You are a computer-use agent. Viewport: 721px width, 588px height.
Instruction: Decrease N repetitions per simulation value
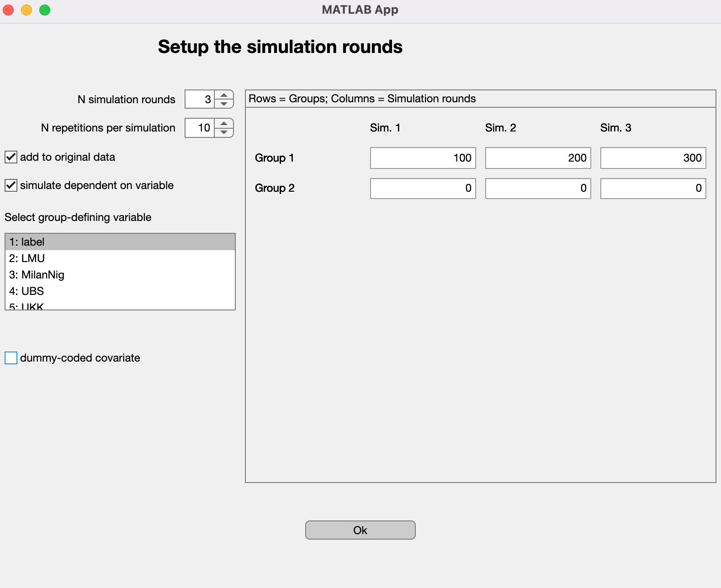pos(224,132)
